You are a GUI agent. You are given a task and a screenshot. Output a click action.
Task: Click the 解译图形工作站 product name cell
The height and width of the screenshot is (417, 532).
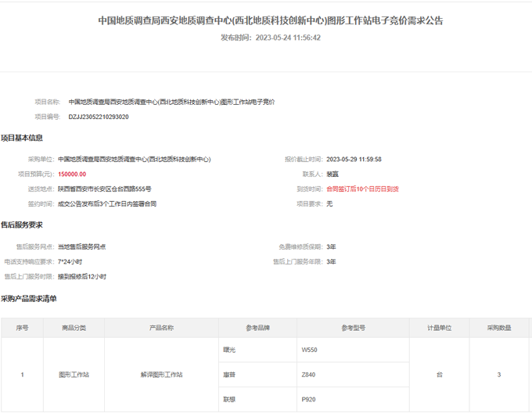[x=161, y=375]
